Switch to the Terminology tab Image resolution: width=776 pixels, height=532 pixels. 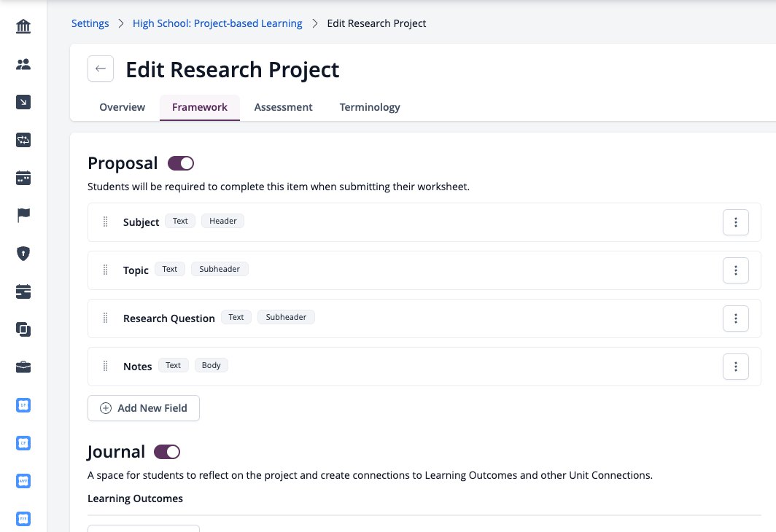coord(370,107)
